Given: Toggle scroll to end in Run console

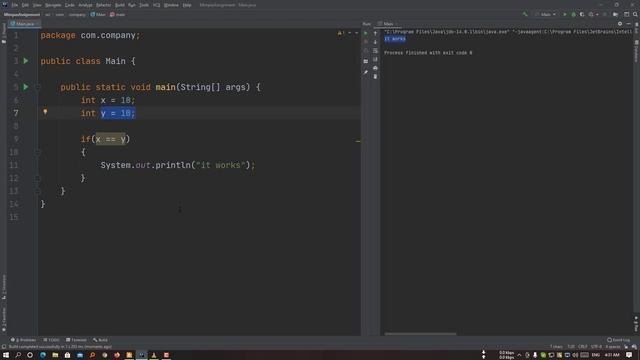Looking at the screenshot, I should [x=375, y=59].
